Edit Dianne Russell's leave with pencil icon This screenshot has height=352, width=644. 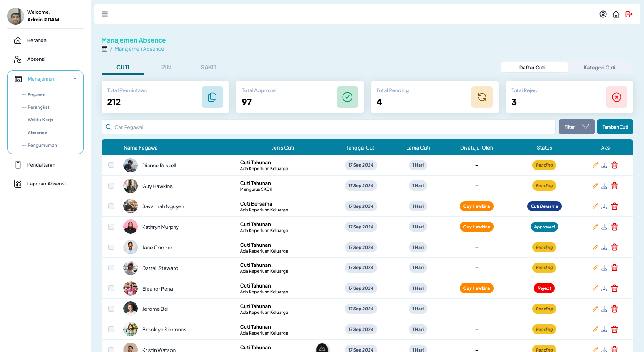(x=595, y=165)
